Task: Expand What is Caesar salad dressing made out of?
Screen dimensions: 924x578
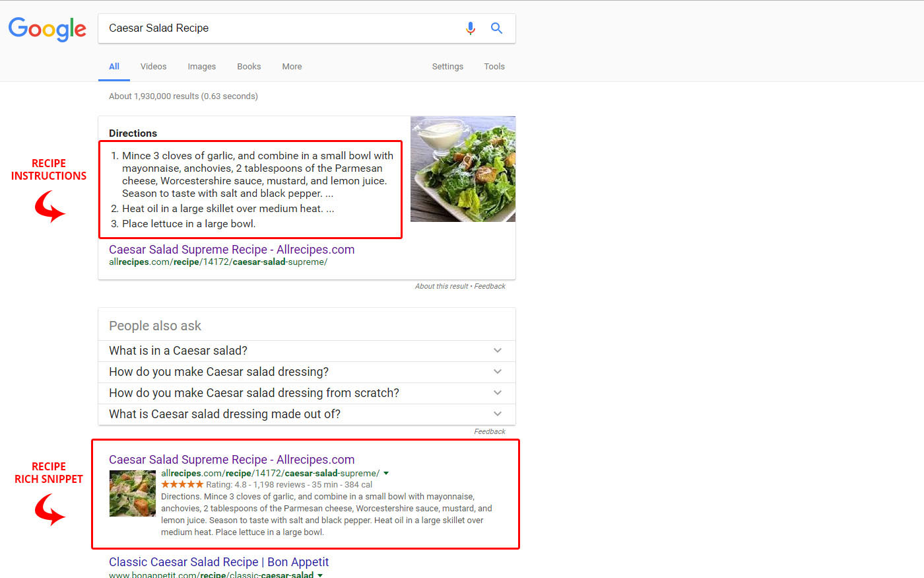Action: pos(307,414)
